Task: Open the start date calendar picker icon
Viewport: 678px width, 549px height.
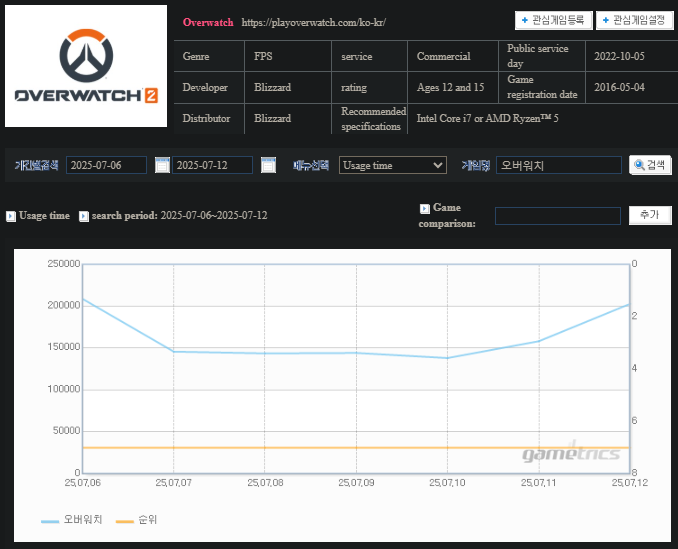Action: point(162,165)
